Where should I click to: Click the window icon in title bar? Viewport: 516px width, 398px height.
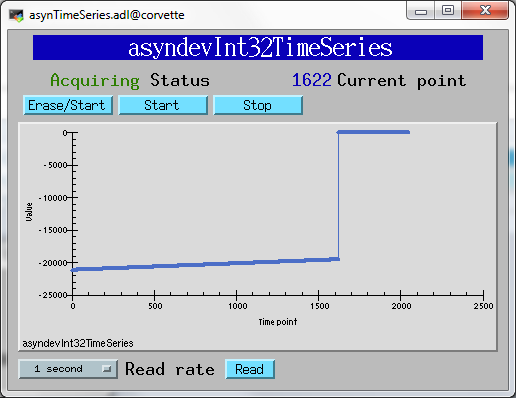[16, 15]
